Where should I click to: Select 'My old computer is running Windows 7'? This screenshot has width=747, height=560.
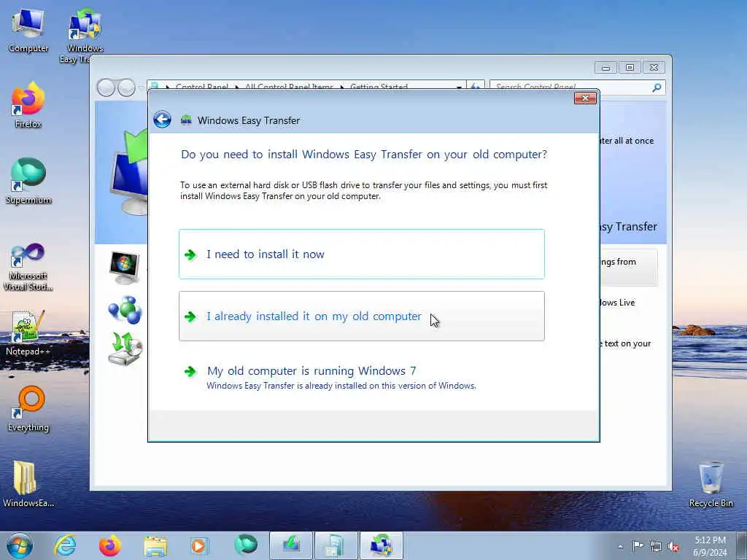pos(362,377)
